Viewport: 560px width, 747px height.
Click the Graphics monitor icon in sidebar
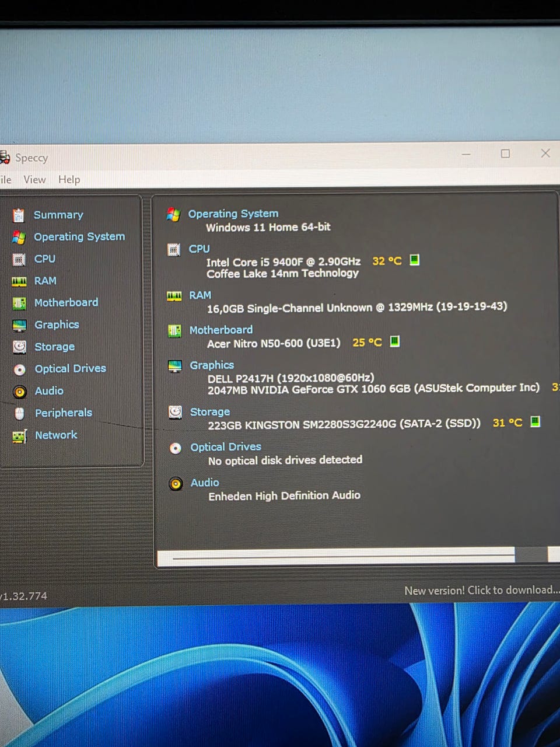[x=19, y=325]
